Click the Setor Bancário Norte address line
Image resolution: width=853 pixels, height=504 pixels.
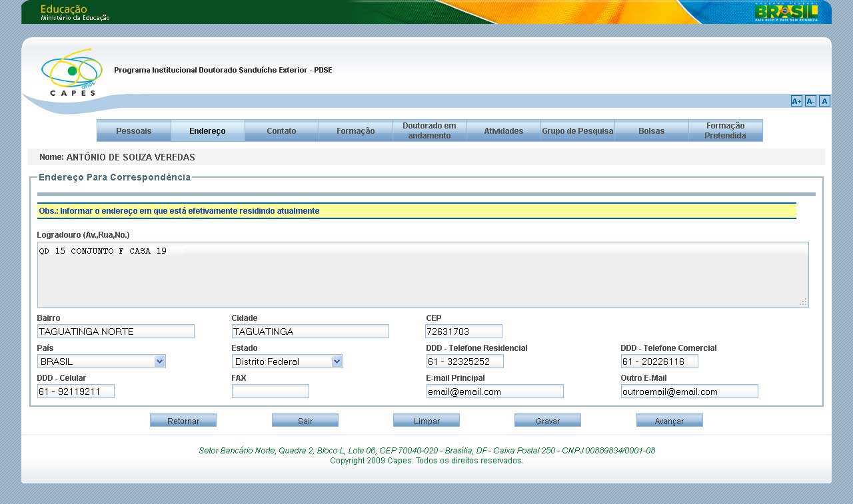coord(426,451)
